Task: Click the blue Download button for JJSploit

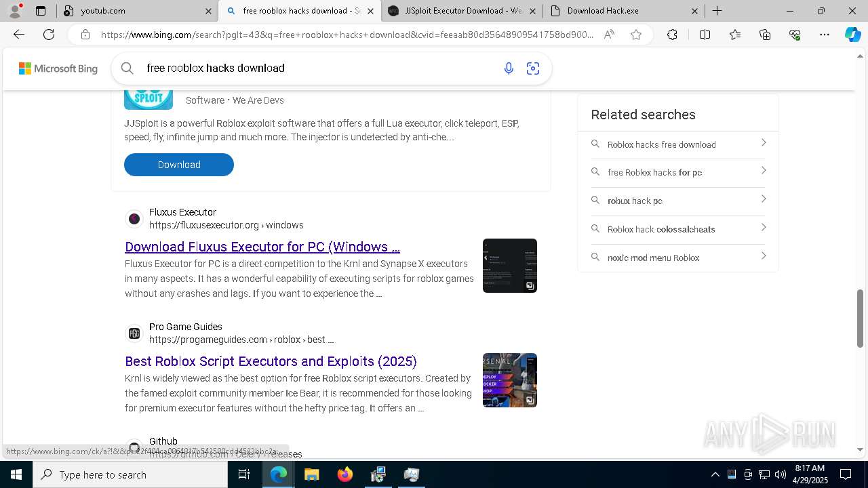Action: (179, 165)
